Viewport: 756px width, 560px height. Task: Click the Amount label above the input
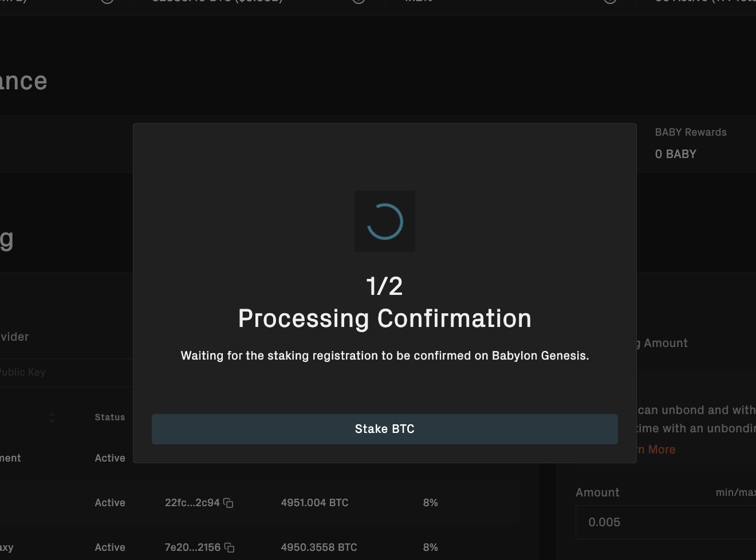pyautogui.click(x=597, y=492)
